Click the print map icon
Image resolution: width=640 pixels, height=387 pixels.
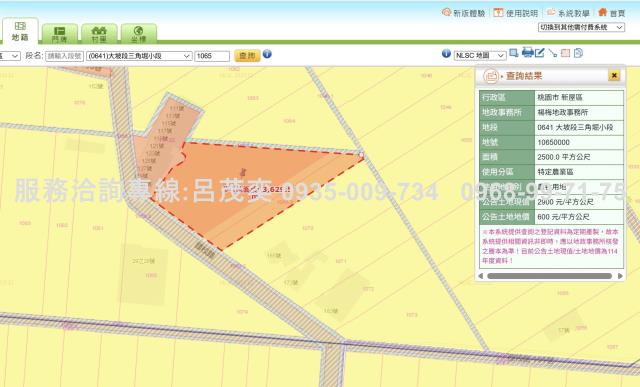[527, 52]
